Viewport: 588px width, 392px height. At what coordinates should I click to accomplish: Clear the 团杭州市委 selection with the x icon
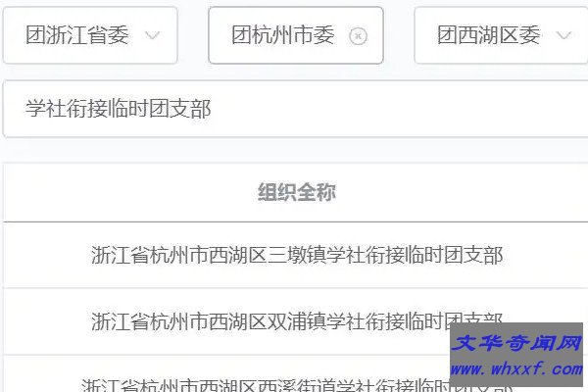point(358,36)
